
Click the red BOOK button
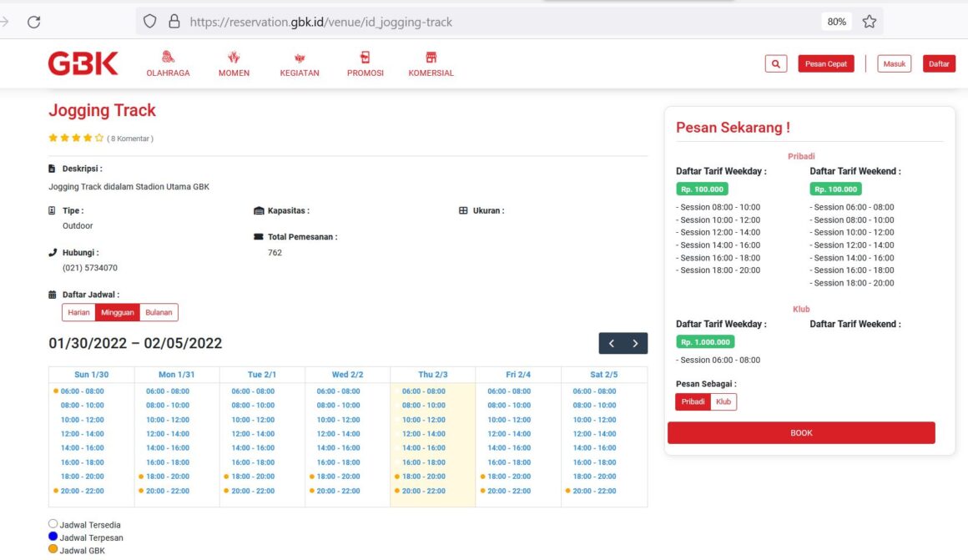[x=801, y=433]
